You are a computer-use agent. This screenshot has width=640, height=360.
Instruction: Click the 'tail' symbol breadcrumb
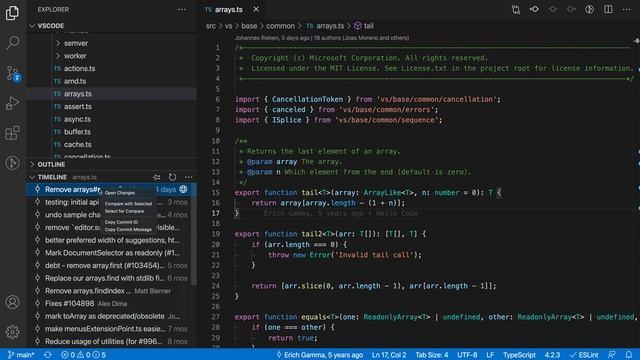click(x=364, y=26)
